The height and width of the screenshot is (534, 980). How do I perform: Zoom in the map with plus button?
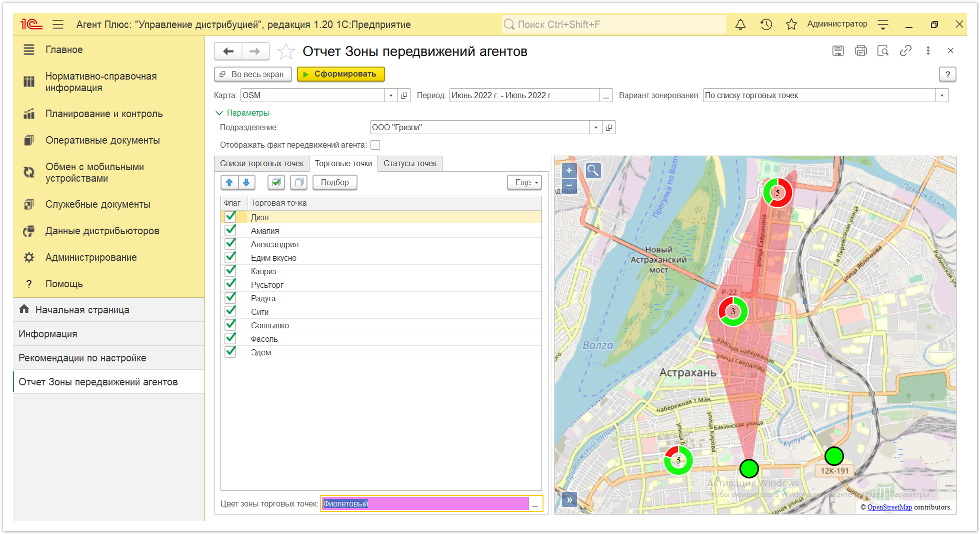pyautogui.click(x=569, y=171)
